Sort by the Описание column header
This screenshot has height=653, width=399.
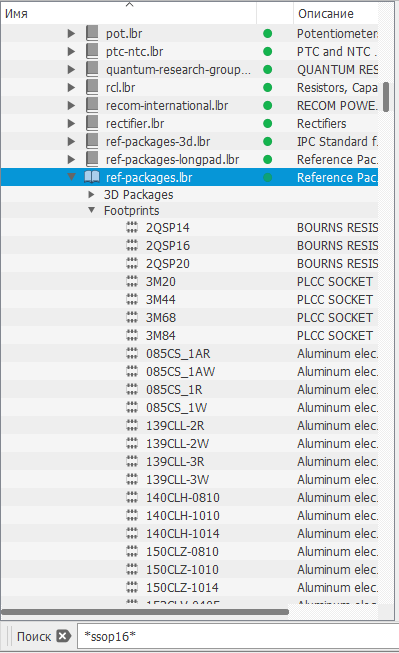click(335, 13)
